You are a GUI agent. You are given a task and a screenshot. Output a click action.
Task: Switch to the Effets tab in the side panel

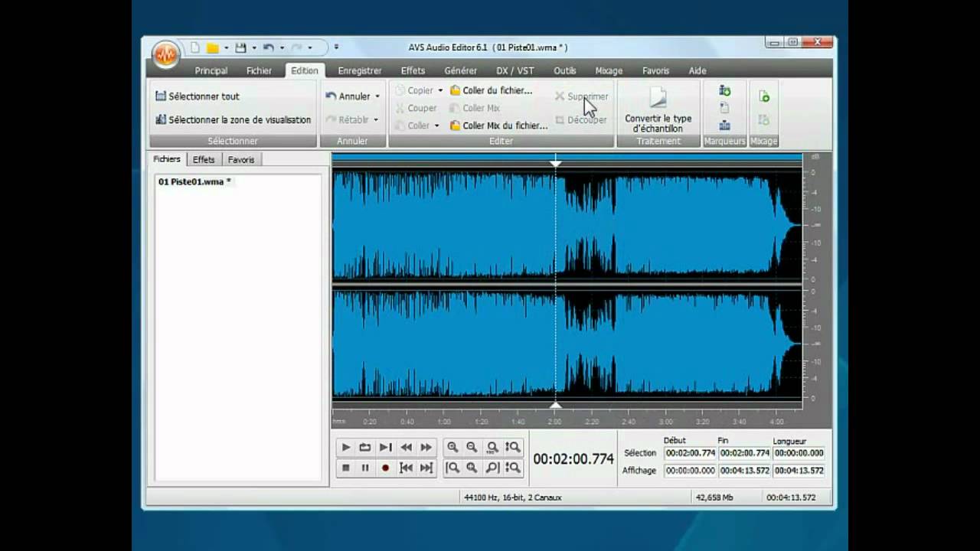[x=204, y=159]
